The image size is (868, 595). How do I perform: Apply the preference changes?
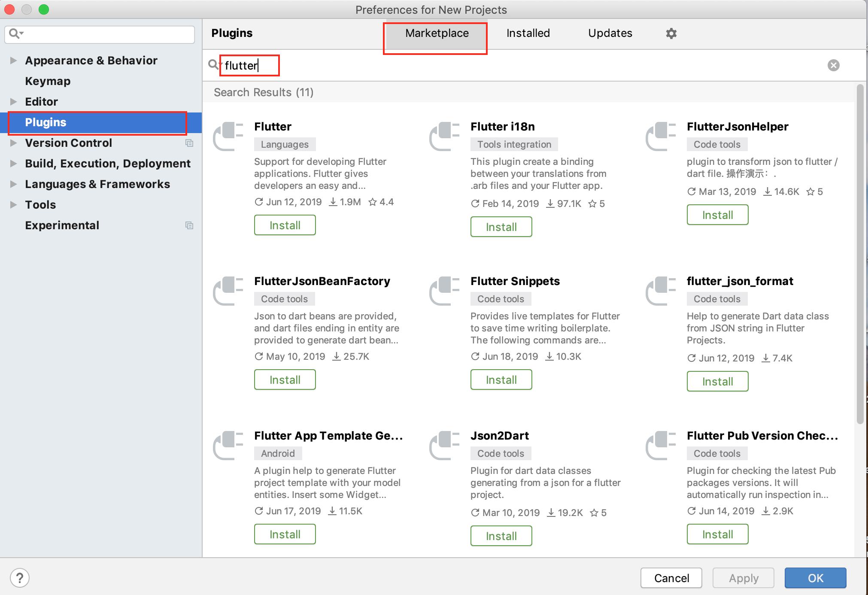click(x=743, y=578)
